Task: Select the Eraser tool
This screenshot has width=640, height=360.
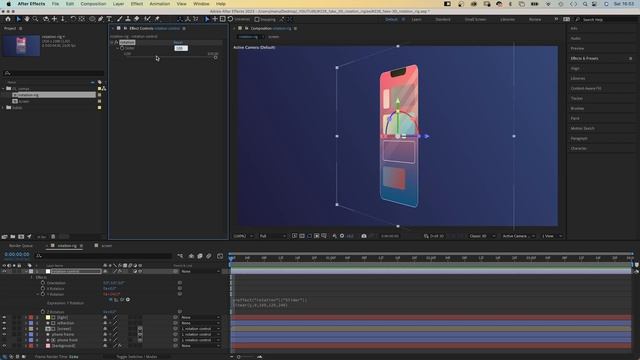Action: pyautogui.click(x=136, y=19)
